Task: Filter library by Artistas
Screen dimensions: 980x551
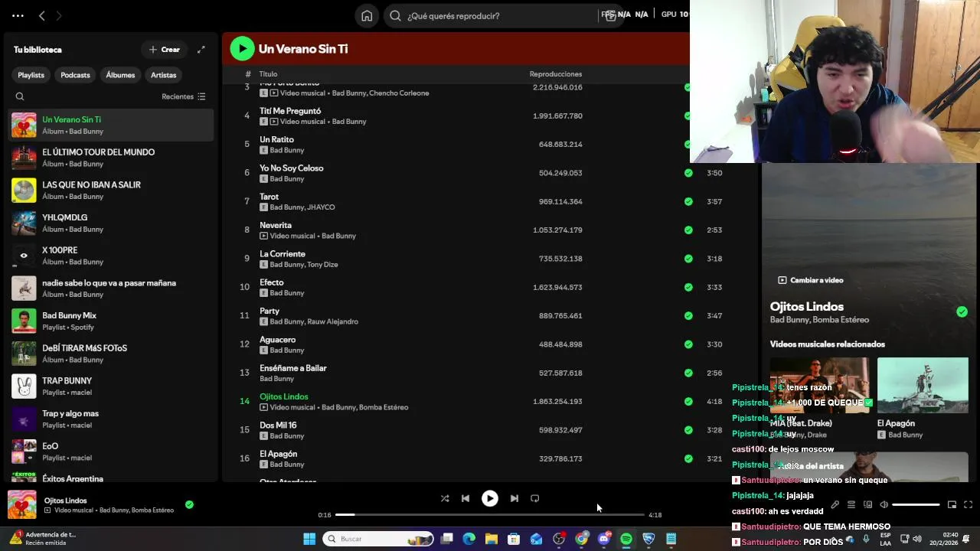Action: coord(163,75)
